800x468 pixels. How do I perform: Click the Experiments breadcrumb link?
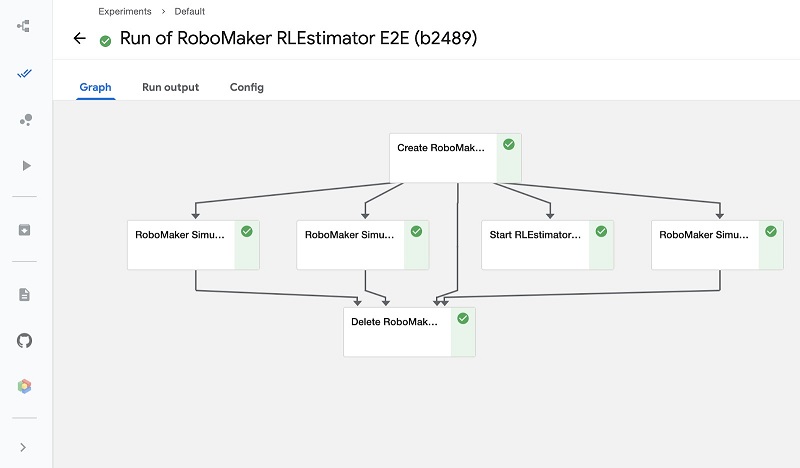(x=125, y=11)
